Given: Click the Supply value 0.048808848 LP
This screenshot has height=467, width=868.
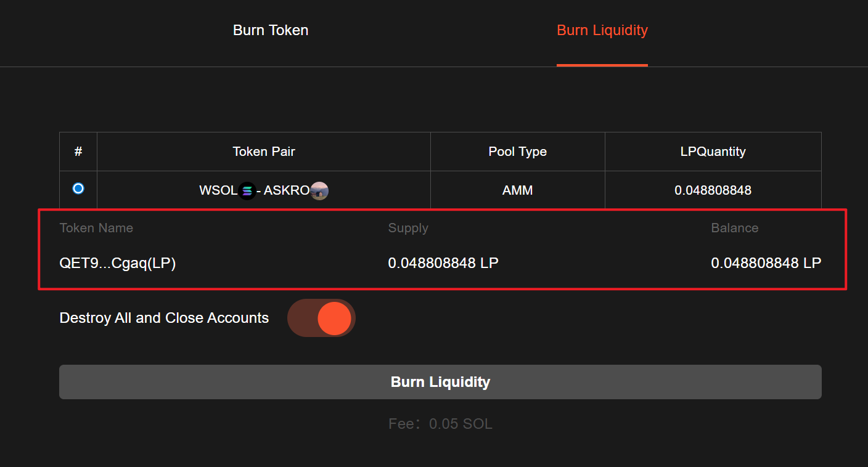Looking at the screenshot, I should click(443, 263).
